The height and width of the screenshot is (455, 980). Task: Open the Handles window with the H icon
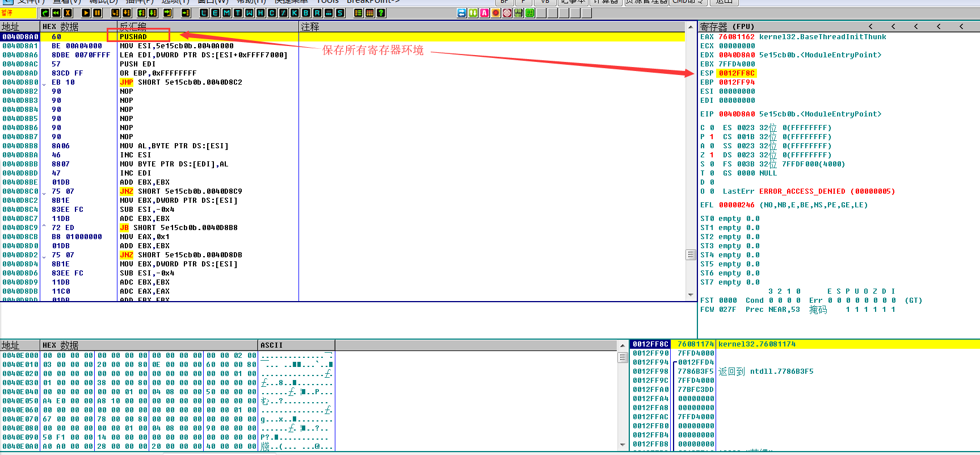(x=261, y=12)
